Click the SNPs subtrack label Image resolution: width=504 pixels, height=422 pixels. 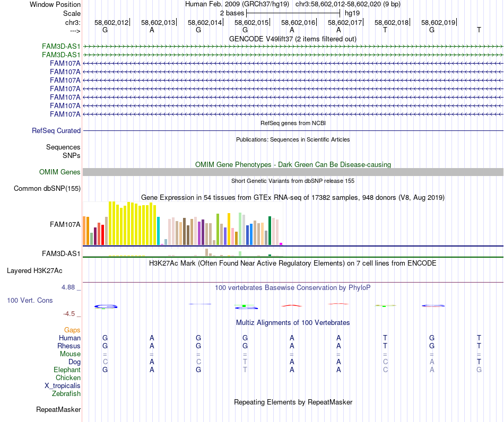point(72,155)
